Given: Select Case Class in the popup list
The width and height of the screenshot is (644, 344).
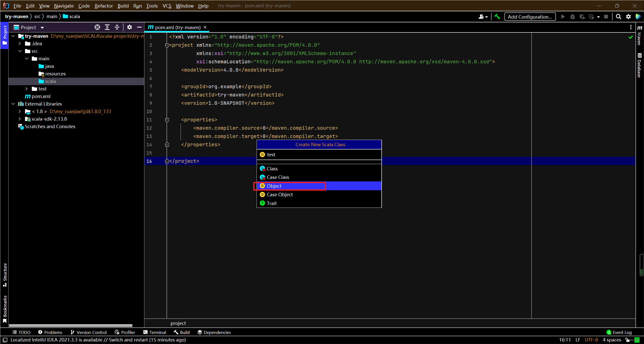Looking at the screenshot, I should pos(278,177).
